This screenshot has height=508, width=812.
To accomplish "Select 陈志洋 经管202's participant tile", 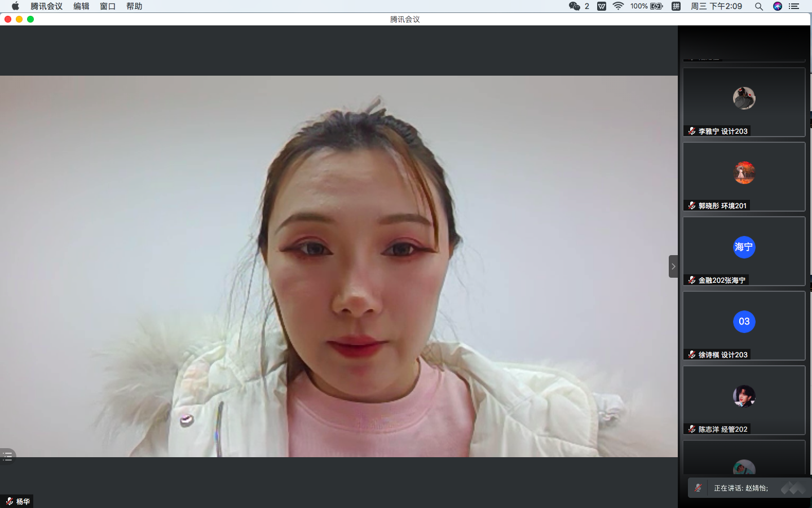I will click(x=744, y=400).
